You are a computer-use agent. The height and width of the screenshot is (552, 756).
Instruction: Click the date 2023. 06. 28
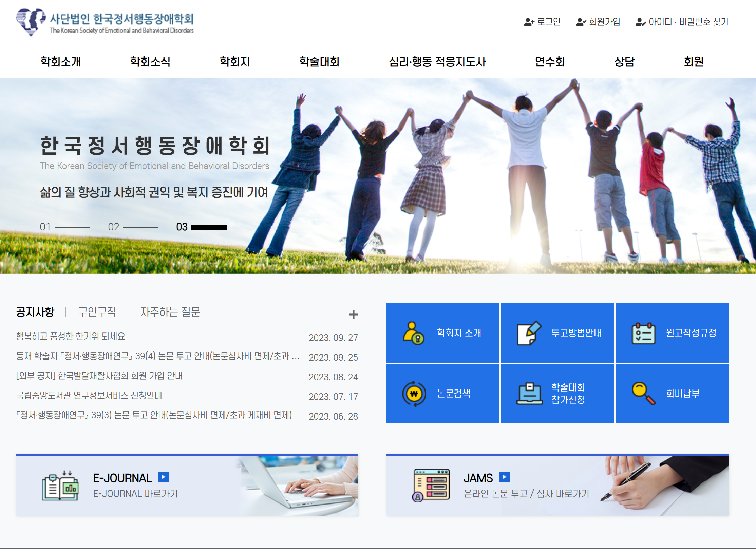click(x=333, y=417)
